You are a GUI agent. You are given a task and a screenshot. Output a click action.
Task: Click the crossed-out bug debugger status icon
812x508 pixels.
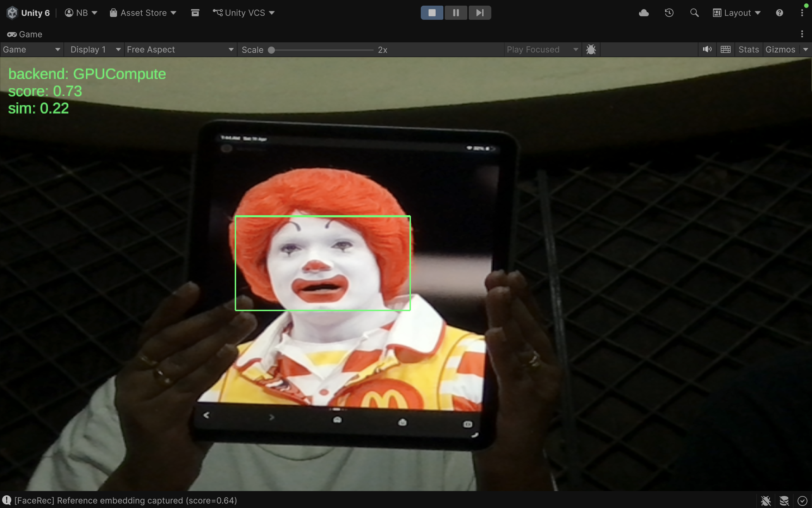[765, 500]
